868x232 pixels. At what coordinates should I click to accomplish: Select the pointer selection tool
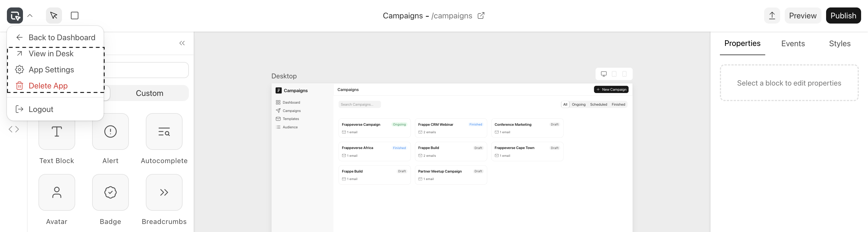pos(54,16)
